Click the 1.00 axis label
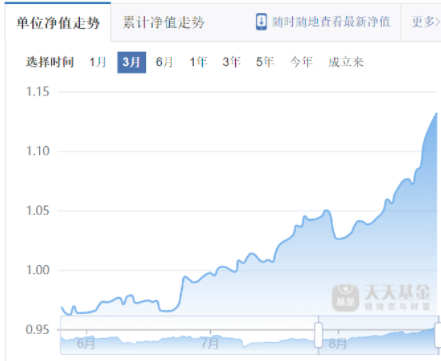Screen dimensions: 441x361 38,270
